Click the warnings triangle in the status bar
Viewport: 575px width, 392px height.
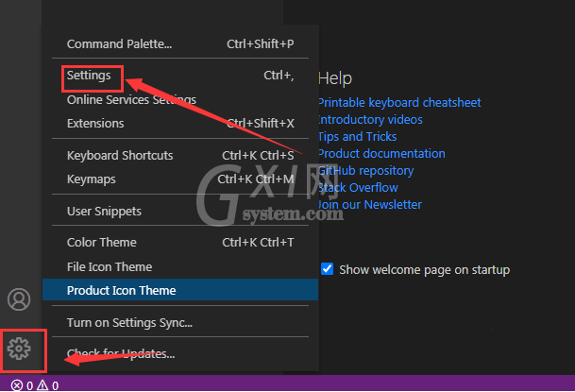point(42,385)
